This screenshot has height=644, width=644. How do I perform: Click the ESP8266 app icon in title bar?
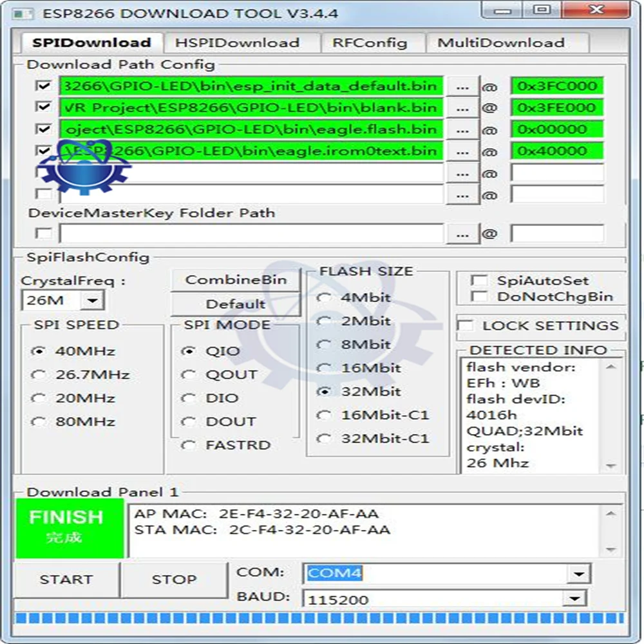pyautogui.click(x=23, y=14)
